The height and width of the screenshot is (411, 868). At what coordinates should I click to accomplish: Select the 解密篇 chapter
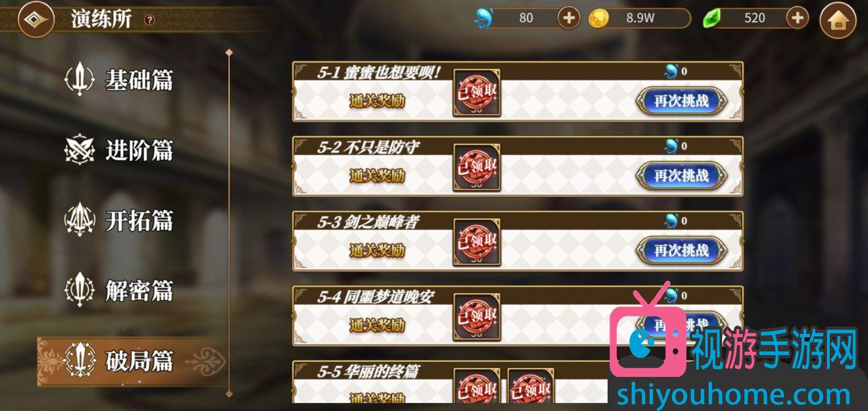pos(120,290)
